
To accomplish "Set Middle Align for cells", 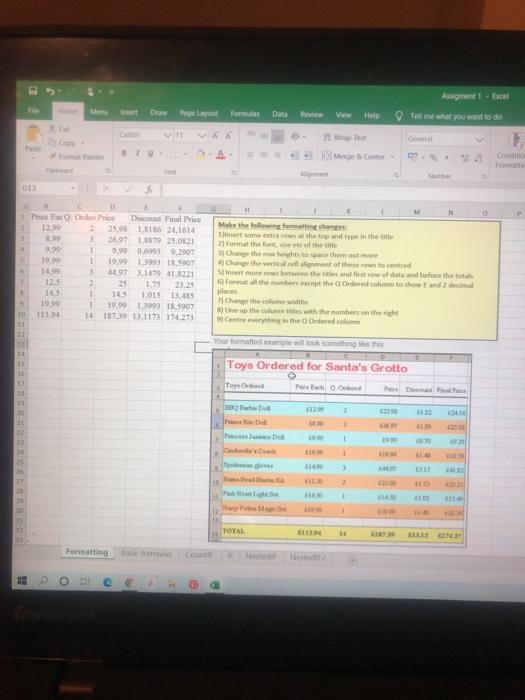I will click(264, 135).
